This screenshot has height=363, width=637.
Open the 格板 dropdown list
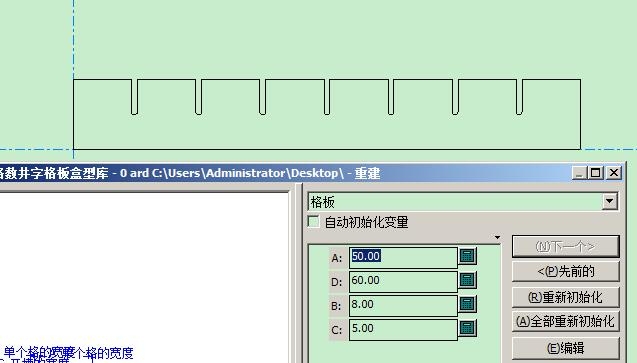coord(610,201)
